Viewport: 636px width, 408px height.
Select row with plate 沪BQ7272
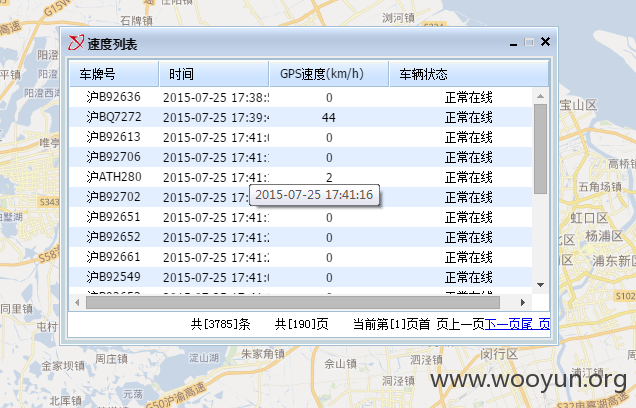pyautogui.click(x=301, y=118)
